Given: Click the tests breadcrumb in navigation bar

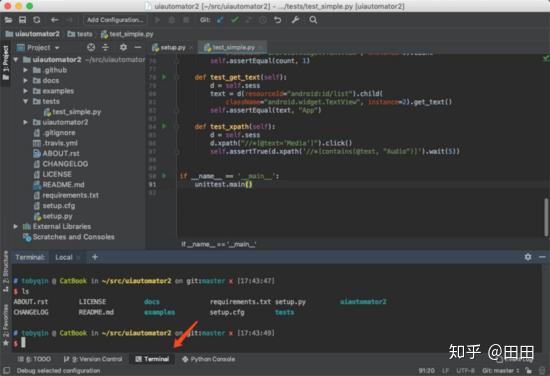Looking at the screenshot, I should coord(80,34).
